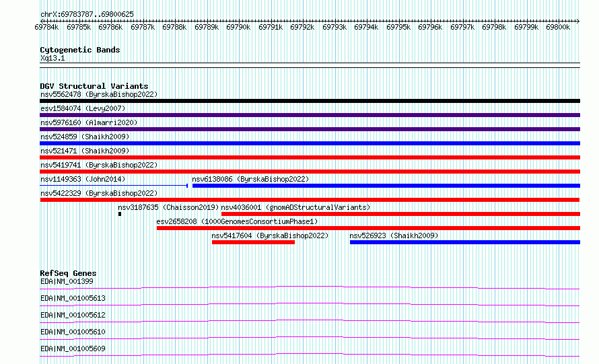
Task: Click the short nsv5417604 red bar
Action: point(253,242)
